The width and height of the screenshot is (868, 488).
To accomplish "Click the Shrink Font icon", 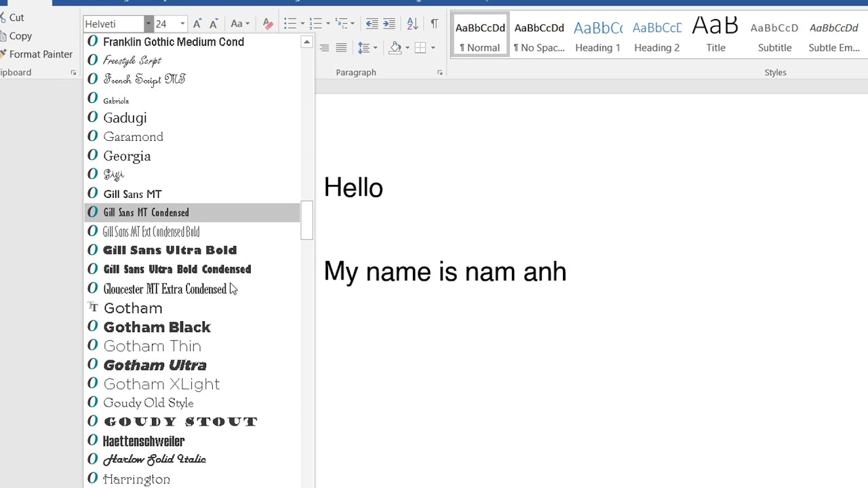I will (213, 24).
